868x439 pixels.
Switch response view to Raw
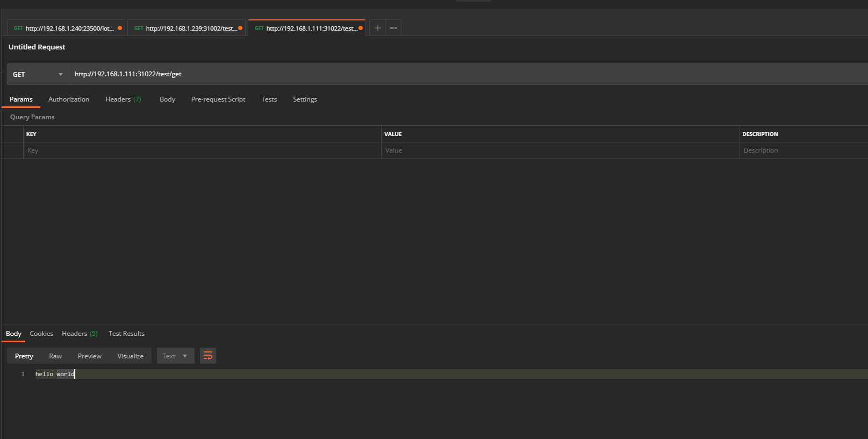tap(55, 356)
